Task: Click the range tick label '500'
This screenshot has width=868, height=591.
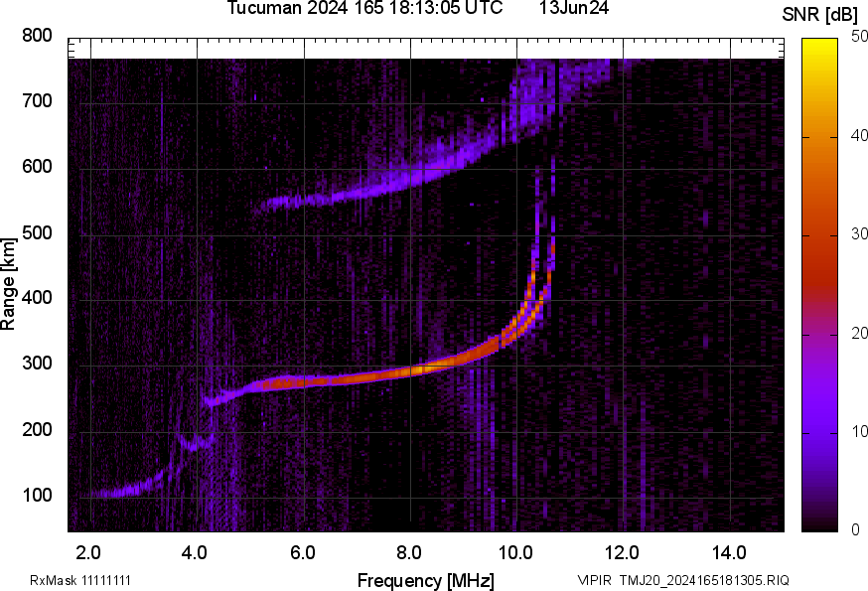Action: point(37,232)
